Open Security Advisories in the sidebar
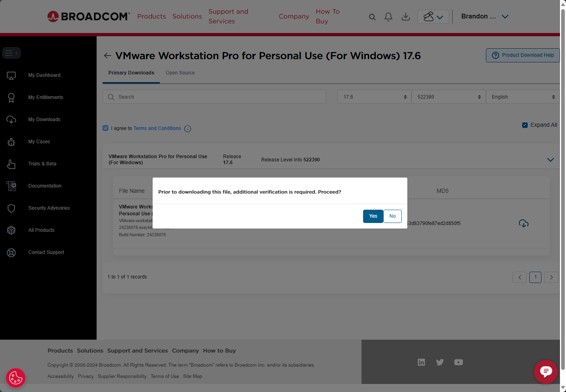Image resolution: width=566 pixels, height=392 pixels. (49, 208)
